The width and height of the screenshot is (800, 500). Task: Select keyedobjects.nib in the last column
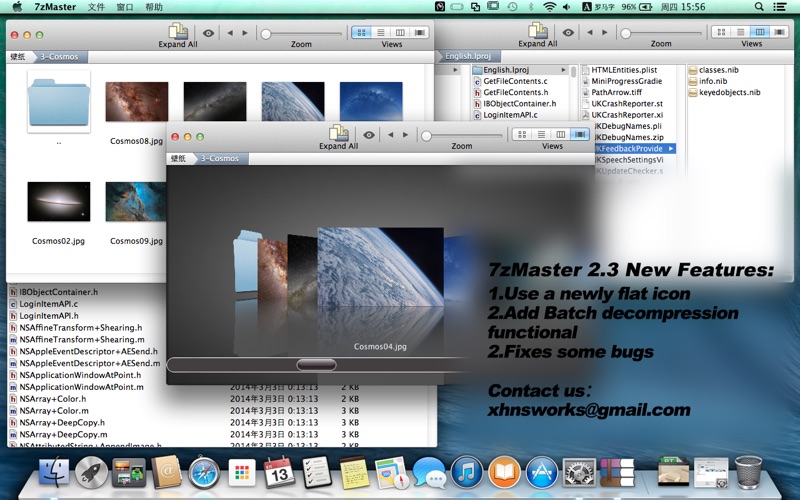(x=730, y=92)
